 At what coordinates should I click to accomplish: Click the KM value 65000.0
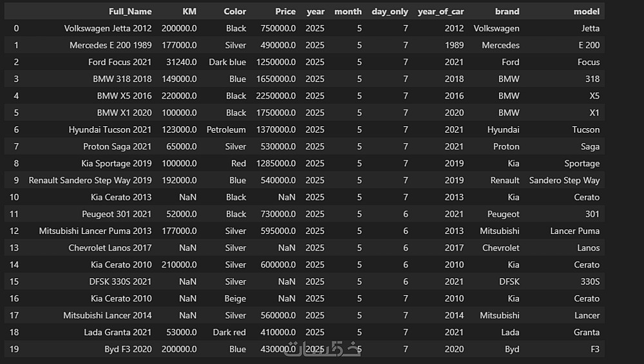(x=181, y=146)
